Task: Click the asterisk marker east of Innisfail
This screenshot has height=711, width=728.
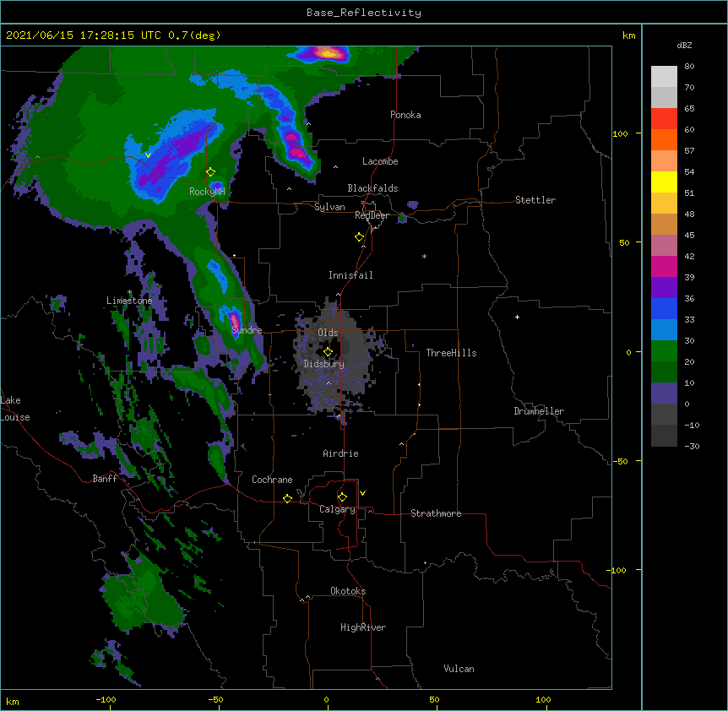Action: click(424, 256)
